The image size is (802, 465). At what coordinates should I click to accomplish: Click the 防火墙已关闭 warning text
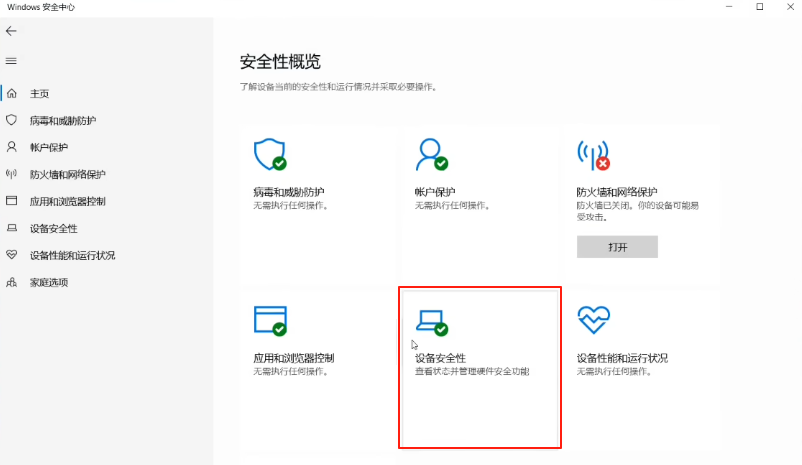point(638,211)
